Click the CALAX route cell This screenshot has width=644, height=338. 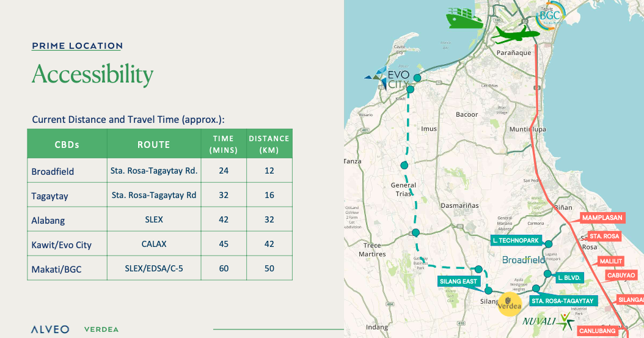tap(154, 244)
